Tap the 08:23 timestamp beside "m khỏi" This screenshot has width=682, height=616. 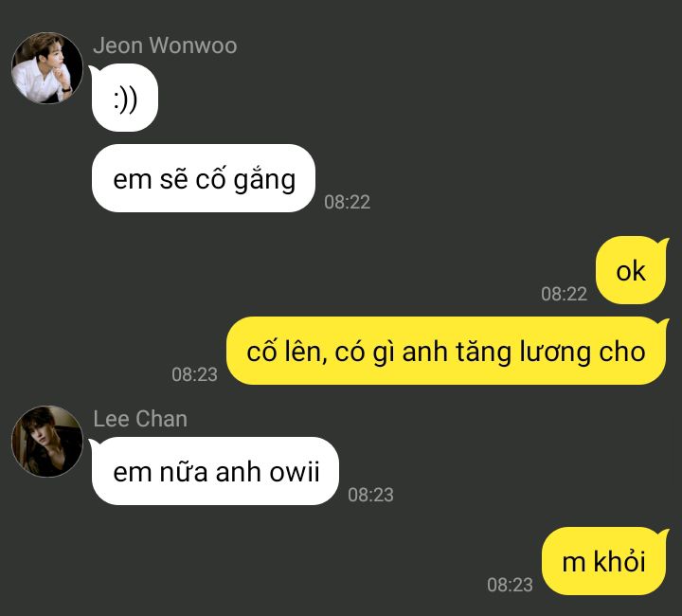pyautogui.click(x=510, y=585)
